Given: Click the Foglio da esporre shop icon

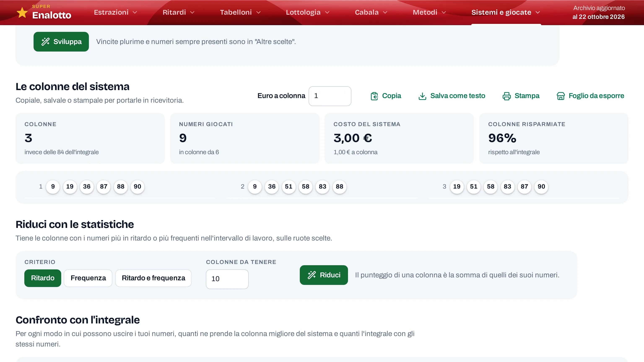Looking at the screenshot, I should coord(561,96).
